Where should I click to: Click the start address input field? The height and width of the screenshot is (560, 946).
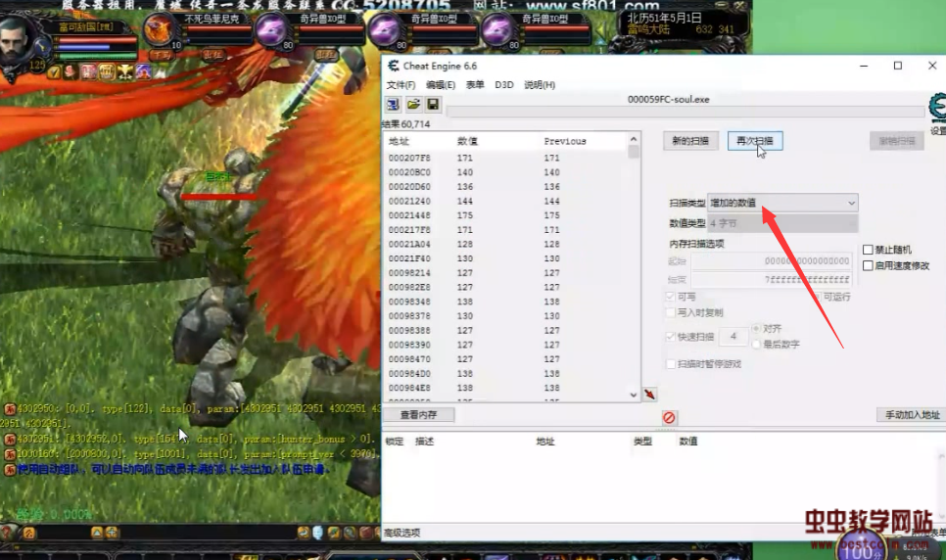[772, 260]
